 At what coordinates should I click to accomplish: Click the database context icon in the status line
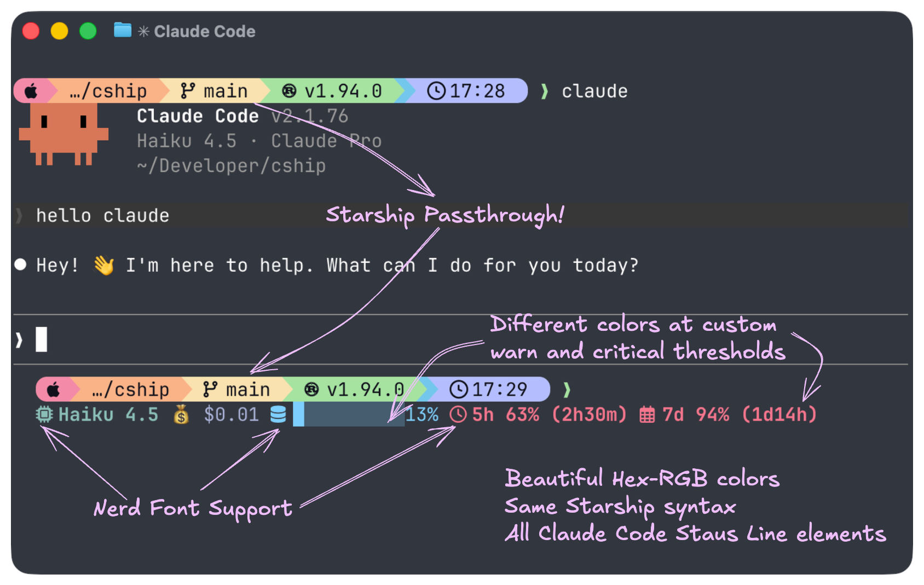click(278, 415)
